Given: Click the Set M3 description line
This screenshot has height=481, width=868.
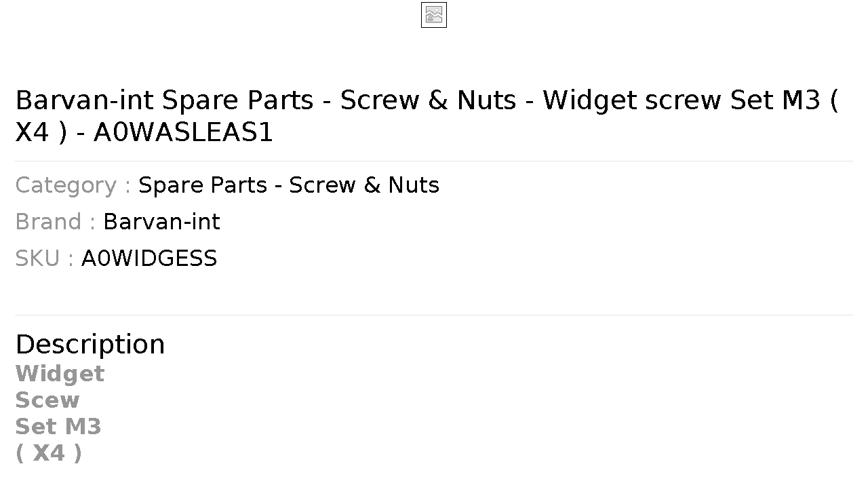Looking at the screenshot, I should [58, 427].
